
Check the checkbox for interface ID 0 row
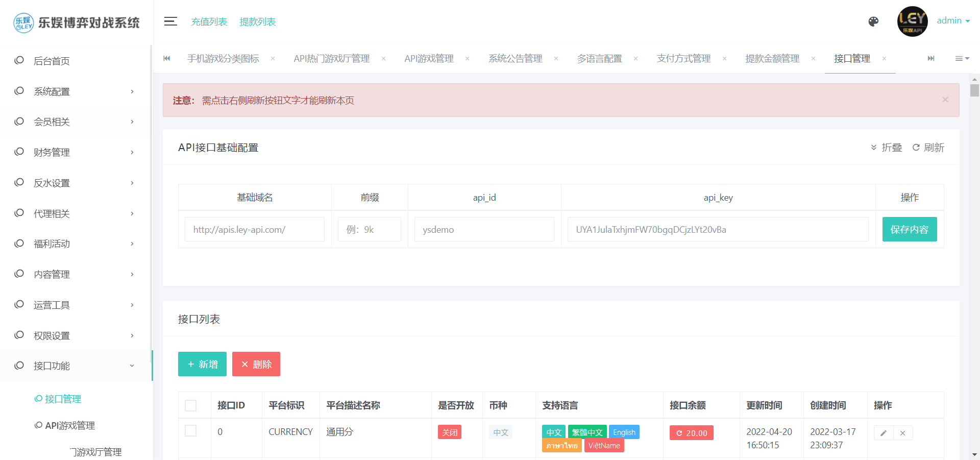(190, 431)
